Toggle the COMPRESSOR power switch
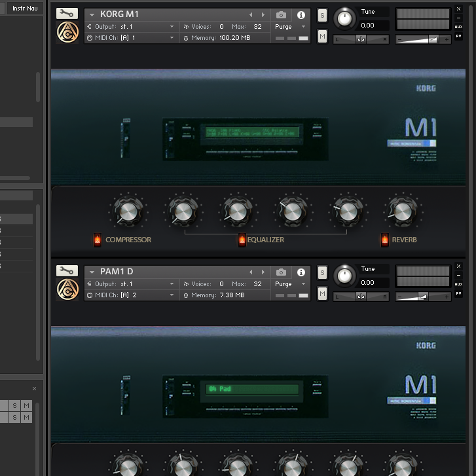Screen dimensions: 476x476 pos(98,240)
